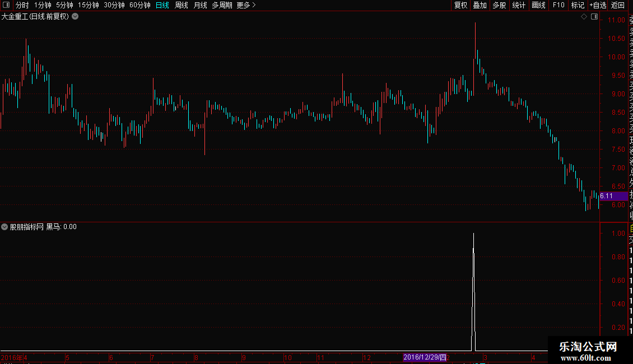Screen dimensions: 633x364
Task: Expand the 股朋指标网 indicator dropdown
Action: pyautogui.click(x=4, y=227)
